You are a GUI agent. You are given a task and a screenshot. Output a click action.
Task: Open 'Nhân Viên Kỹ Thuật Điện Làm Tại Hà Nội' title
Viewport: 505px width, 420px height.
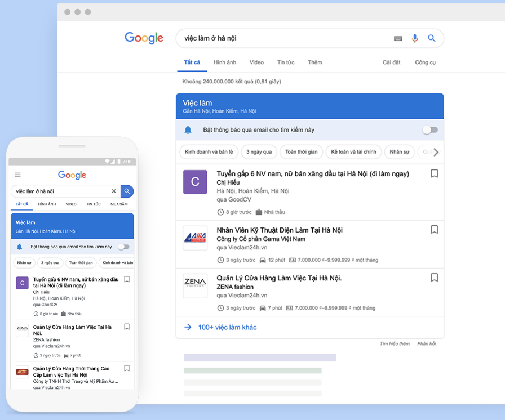280,230
